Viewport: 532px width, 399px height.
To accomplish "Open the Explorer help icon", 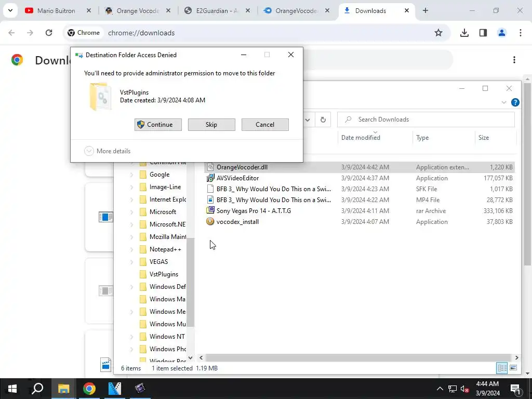I will (x=515, y=102).
